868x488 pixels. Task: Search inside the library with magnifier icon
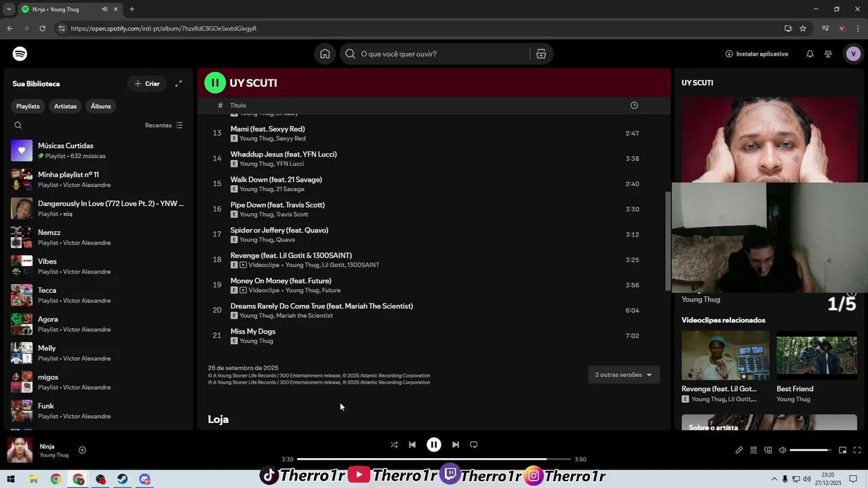(x=18, y=125)
